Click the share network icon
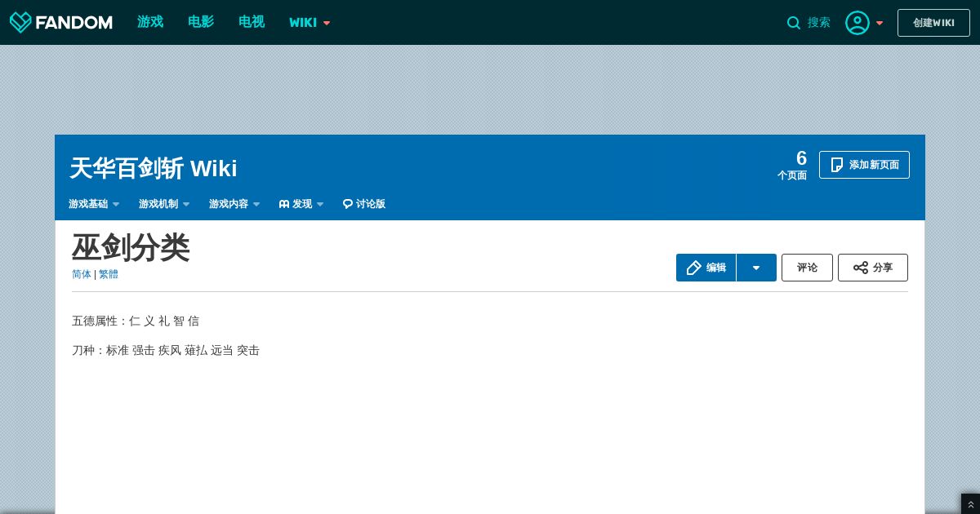This screenshot has width=980, height=514. (x=861, y=268)
